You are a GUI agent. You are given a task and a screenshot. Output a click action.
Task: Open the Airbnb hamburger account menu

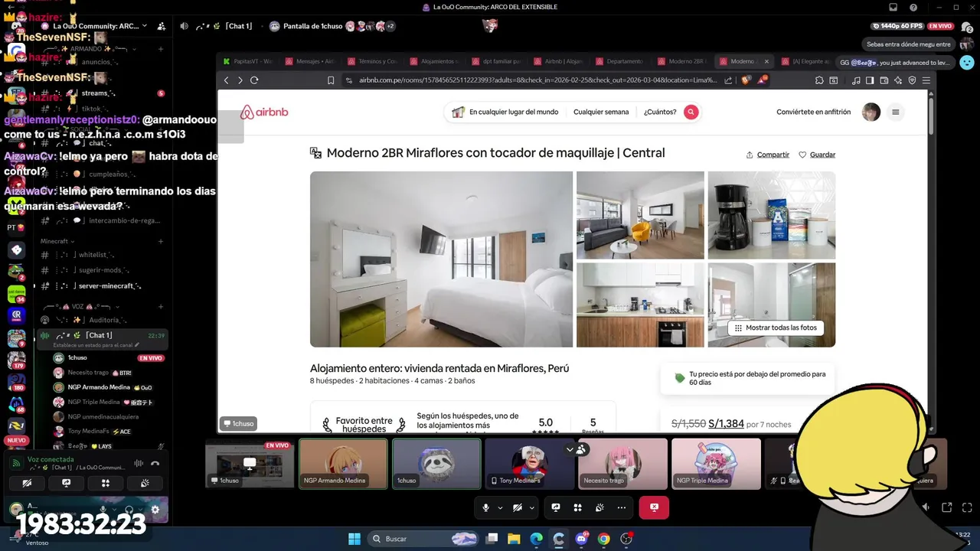(x=895, y=112)
